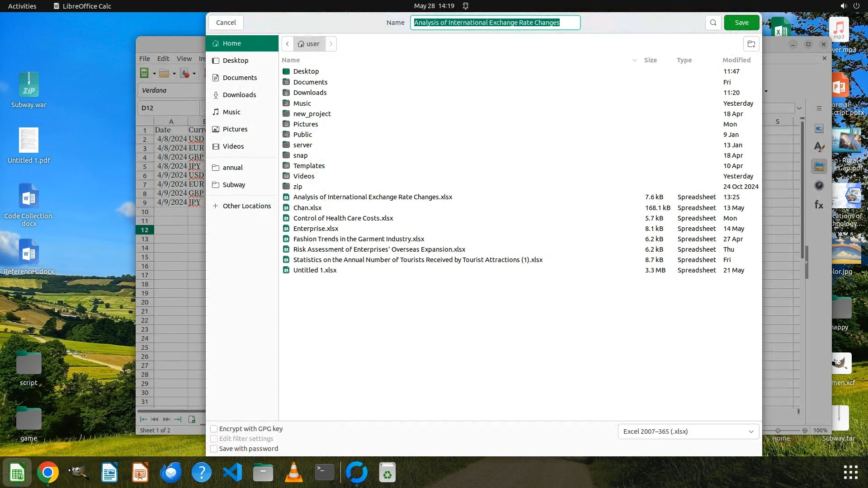Click the back arrow in path bar
Image resolution: width=868 pixels, height=488 pixels.
pos(288,44)
